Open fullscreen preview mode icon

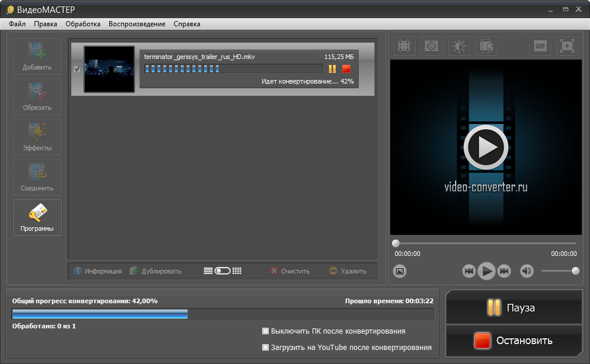click(x=566, y=46)
